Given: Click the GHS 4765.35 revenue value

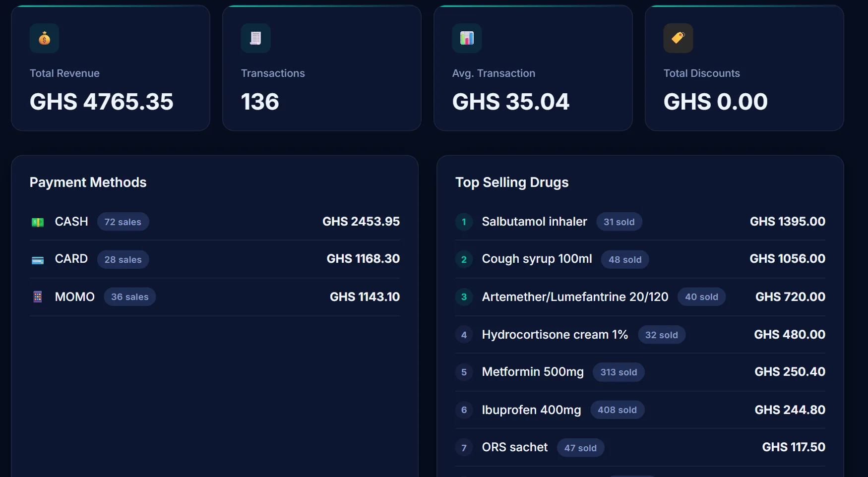Looking at the screenshot, I should coord(102,102).
